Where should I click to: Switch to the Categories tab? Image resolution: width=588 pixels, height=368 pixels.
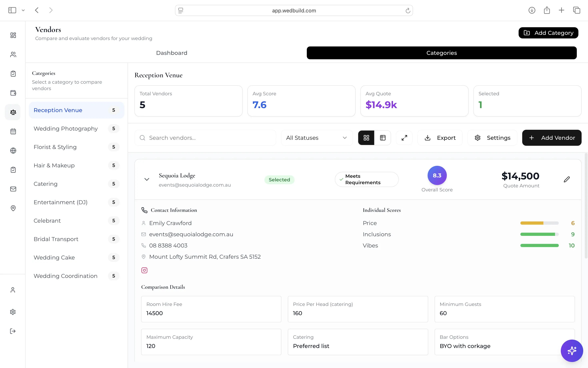(441, 53)
